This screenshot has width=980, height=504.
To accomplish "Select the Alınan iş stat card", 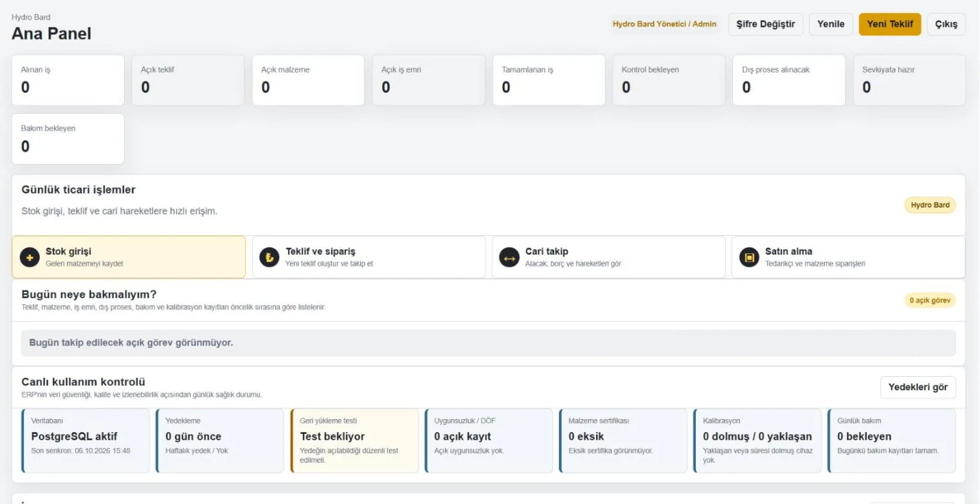I will (x=68, y=80).
